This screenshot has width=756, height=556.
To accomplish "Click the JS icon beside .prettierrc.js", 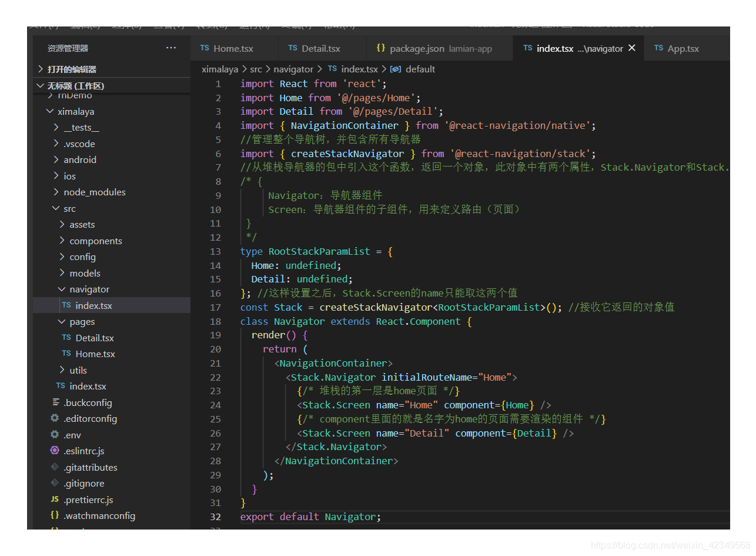I will point(55,500).
